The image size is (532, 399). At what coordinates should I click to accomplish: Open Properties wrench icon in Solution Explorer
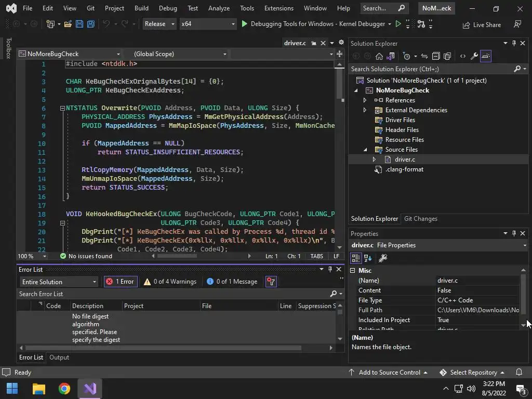click(474, 56)
